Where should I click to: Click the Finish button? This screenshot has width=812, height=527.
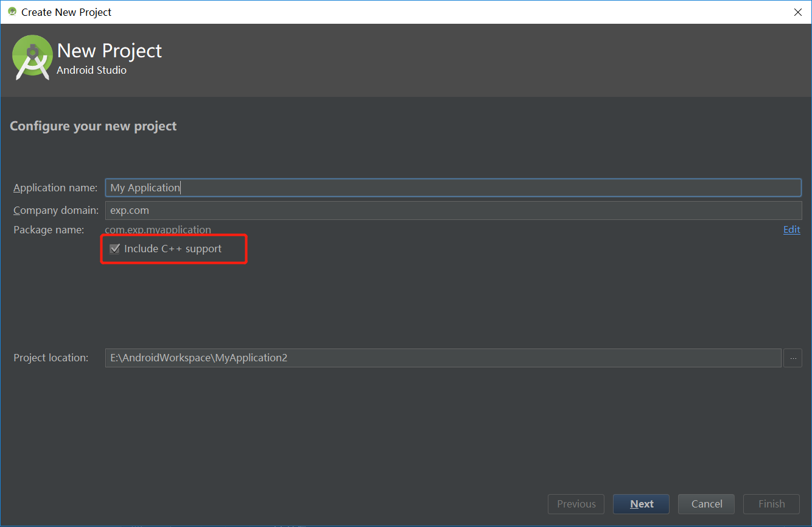pos(772,504)
